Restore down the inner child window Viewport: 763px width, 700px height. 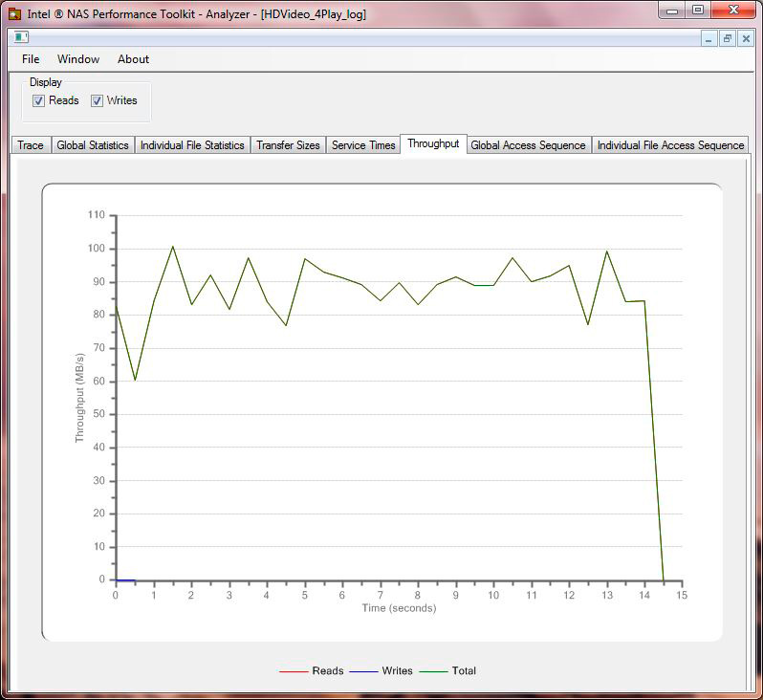[727, 38]
